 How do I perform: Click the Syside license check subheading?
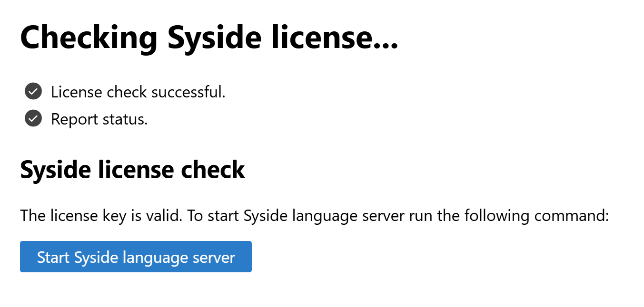132,170
